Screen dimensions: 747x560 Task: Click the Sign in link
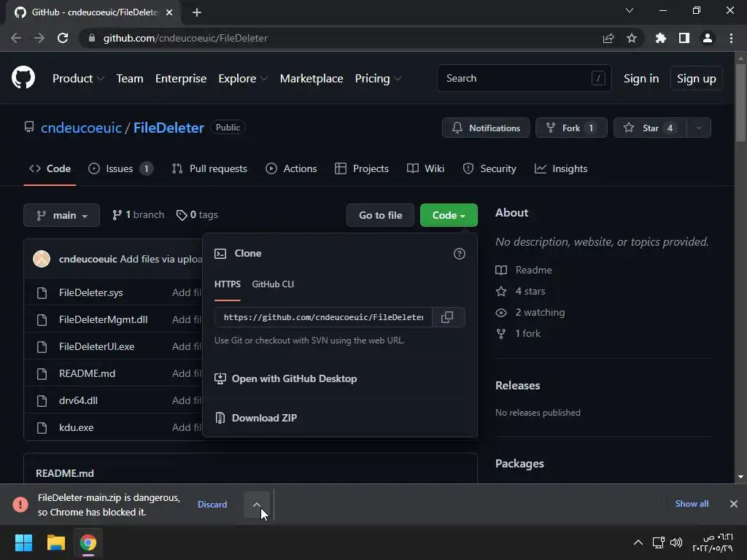click(x=641, y=79)
